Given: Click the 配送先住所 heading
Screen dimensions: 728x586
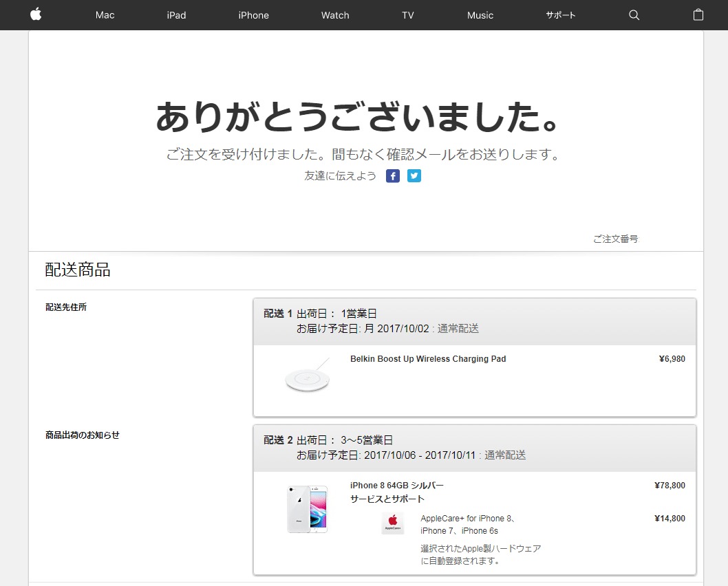Looking at the screenshot, I should click(x=66, y=307).
